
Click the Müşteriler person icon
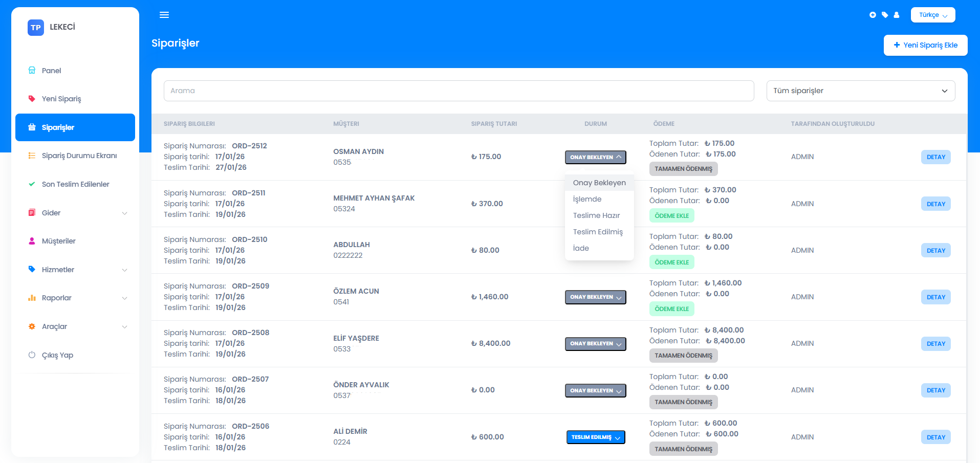point(32,241)
